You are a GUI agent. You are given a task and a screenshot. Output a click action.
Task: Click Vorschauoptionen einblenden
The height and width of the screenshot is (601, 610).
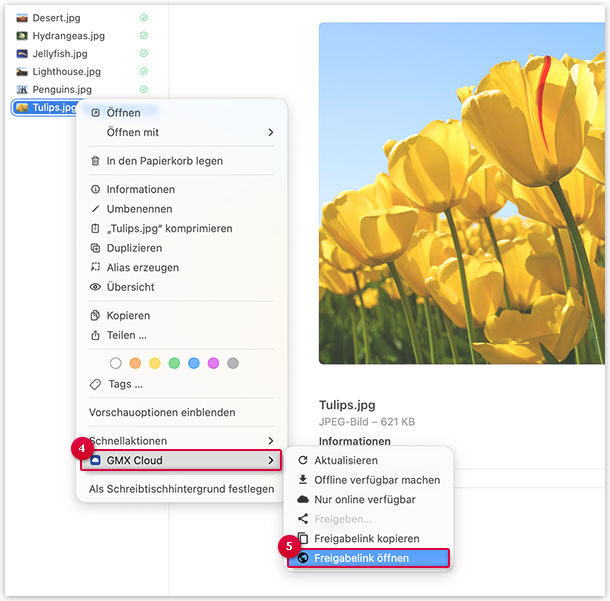(162, 412)
